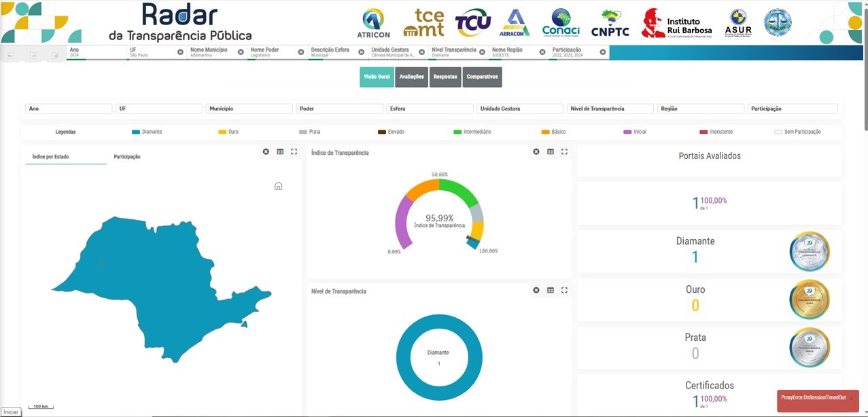Open the UF filter dropdown

pyautogui.click(x=159, y=109)
